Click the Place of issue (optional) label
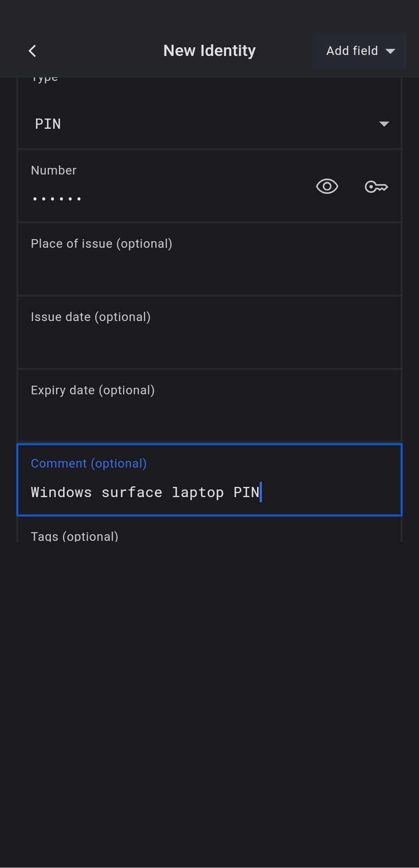The height and width of the screenshot is (868, 419). [101, 244]
